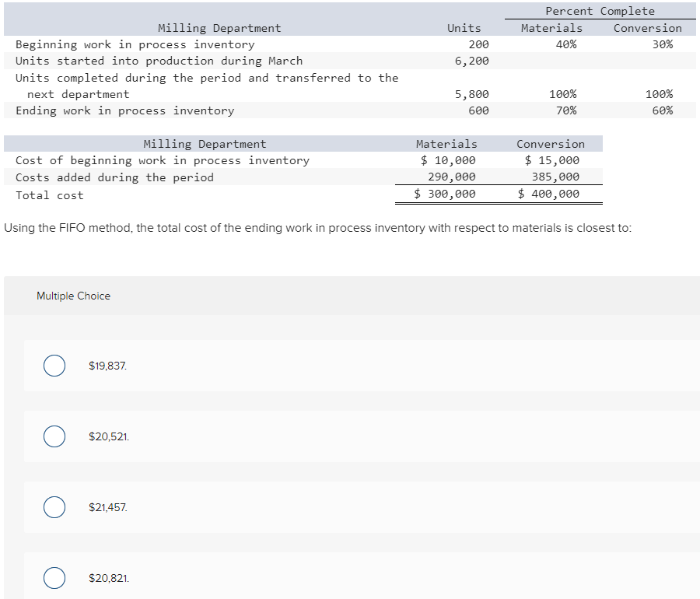This screenshot has height=599, width=700.
Task: Click the Percent Complete column header
Action: [599, 11]
